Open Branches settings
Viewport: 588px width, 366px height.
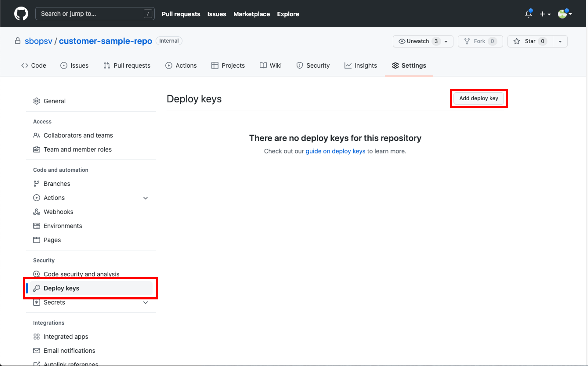(91, 184)
